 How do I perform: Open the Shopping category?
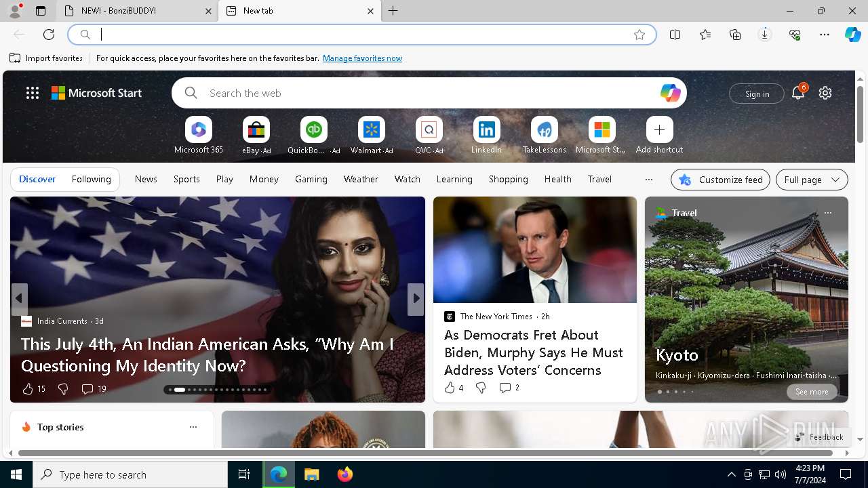(x=508, y=179)
